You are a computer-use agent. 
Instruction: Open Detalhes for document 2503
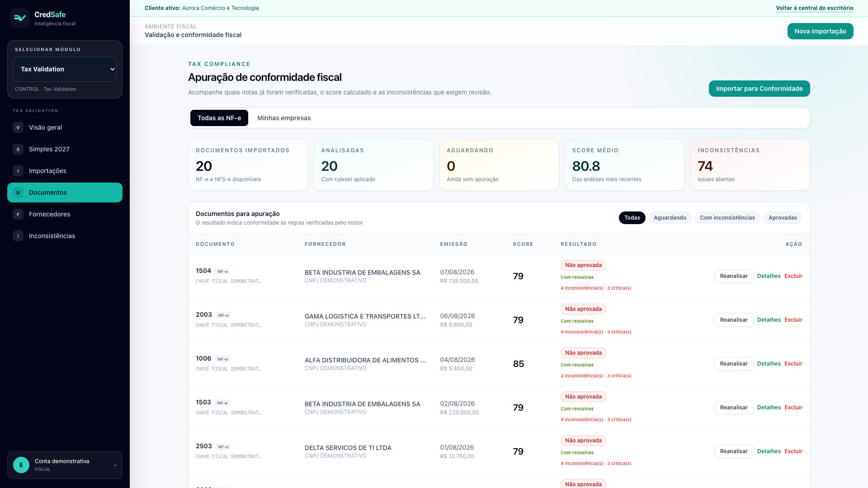(769, 451)
